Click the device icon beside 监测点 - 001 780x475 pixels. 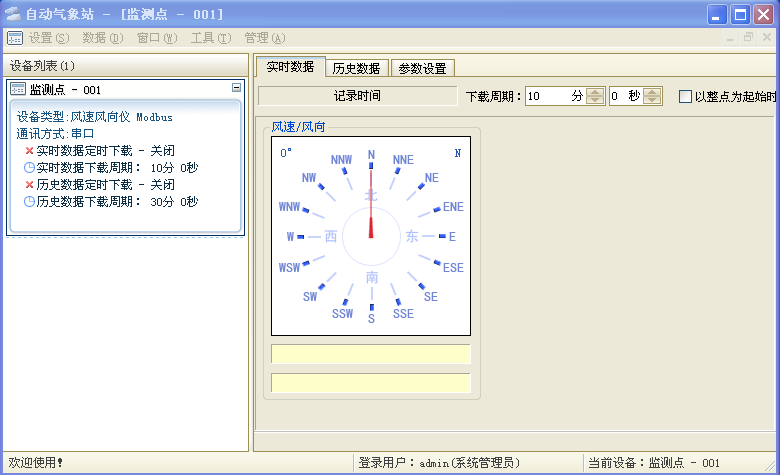click(x=18, y=89)
